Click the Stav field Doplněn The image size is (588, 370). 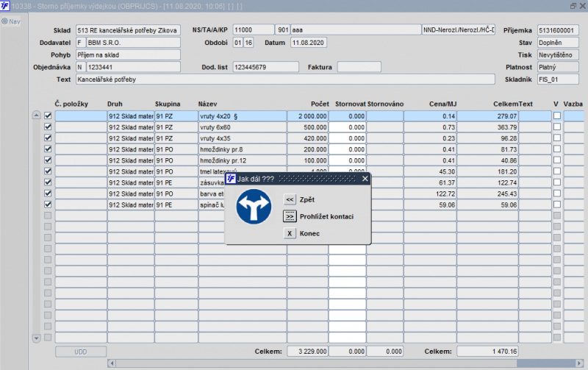coord(558,43)
